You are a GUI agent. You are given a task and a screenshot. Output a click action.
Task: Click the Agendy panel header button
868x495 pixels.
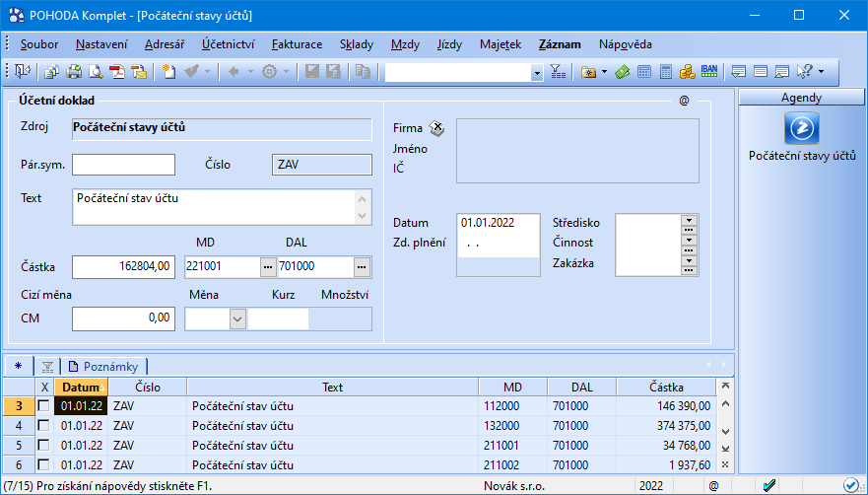click(801, 98)
